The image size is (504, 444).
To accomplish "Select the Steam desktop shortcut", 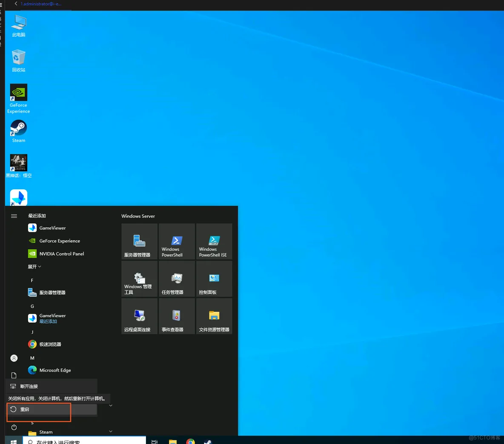I will [x=19, y=131].
